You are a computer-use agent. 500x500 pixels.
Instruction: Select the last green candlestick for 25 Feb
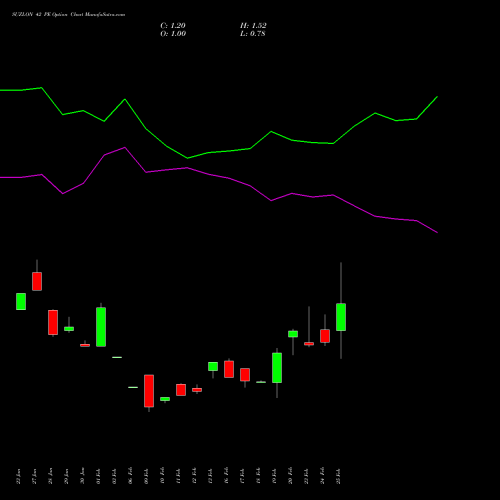click(341, 317)
